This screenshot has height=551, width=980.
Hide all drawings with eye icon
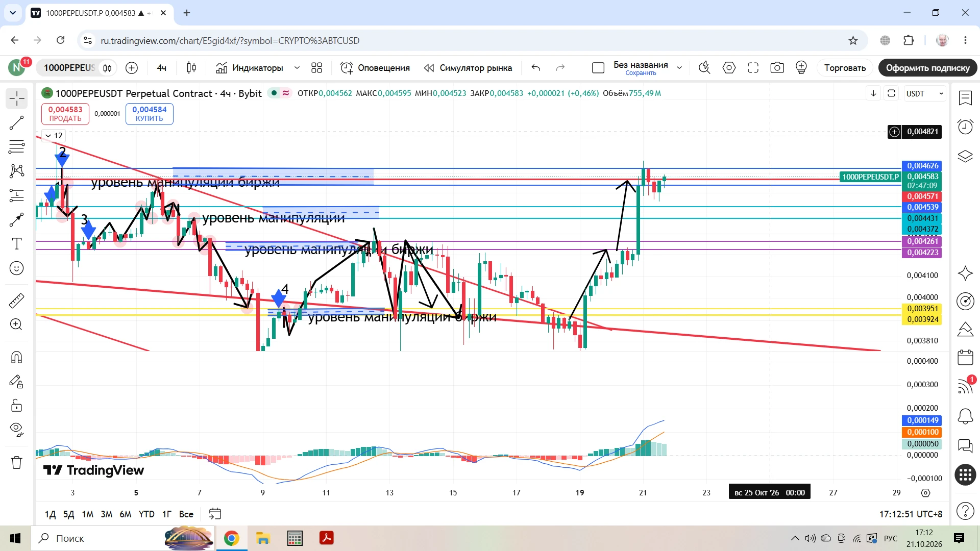(17, 430)
